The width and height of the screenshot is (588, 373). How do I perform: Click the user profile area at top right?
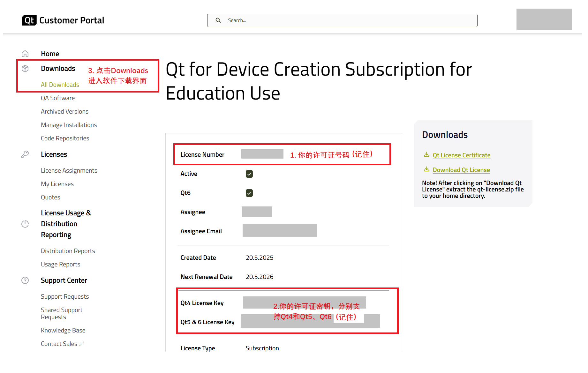(x=544, y=19)
